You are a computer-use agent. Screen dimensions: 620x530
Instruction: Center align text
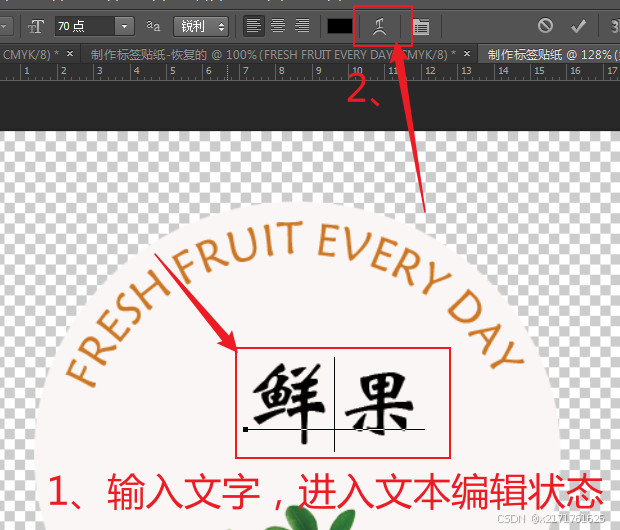278,26
